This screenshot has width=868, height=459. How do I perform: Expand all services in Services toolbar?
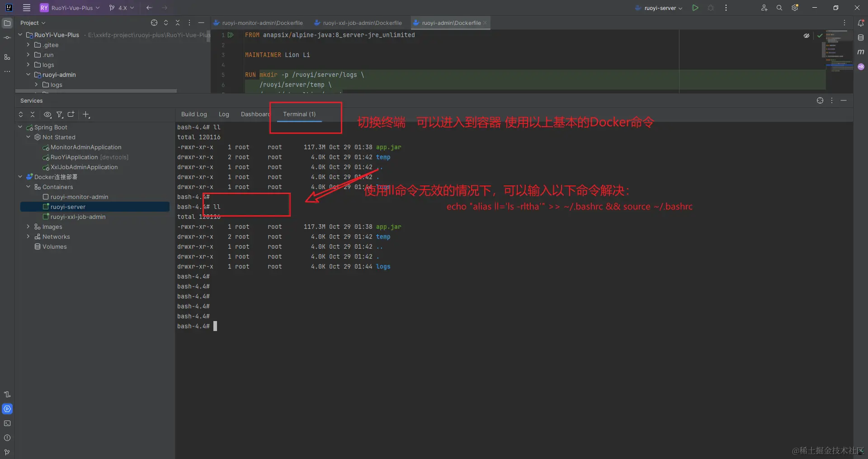(x=21, y=114)
